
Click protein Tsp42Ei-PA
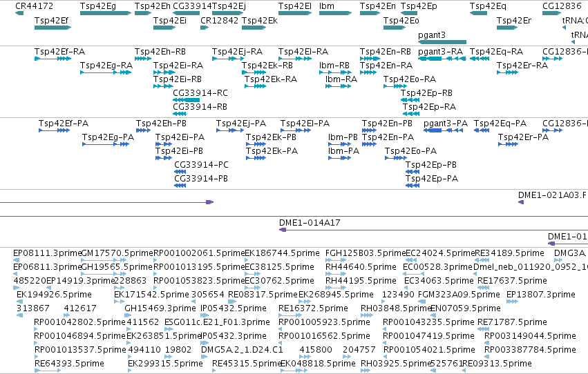(164, 144)
